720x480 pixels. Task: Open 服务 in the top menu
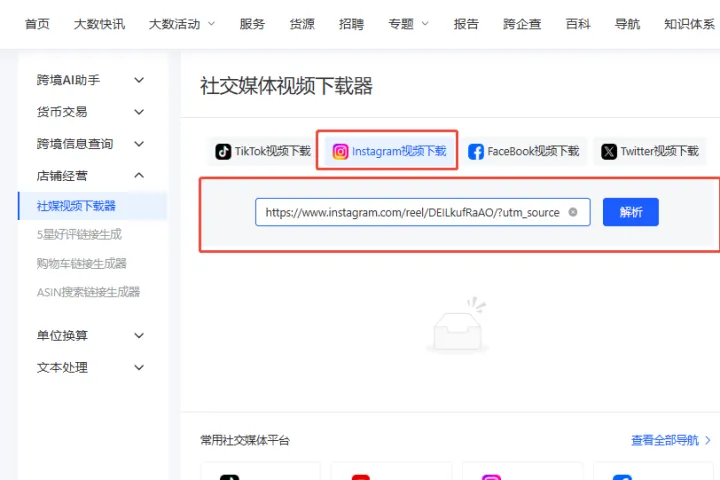[x=252, y=24]
